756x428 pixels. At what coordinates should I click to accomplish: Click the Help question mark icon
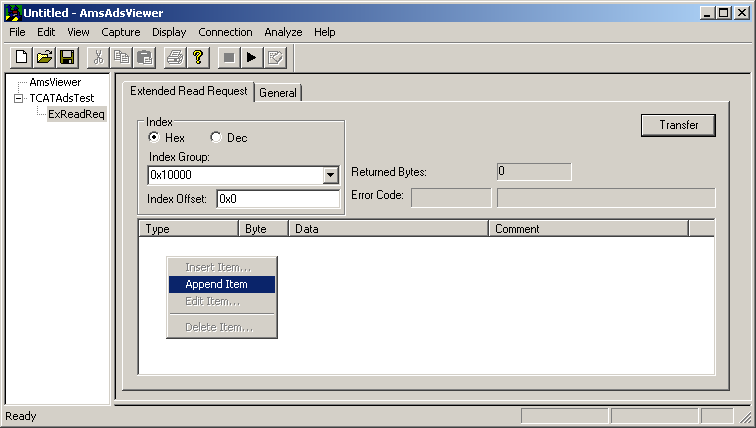(198, 57)
